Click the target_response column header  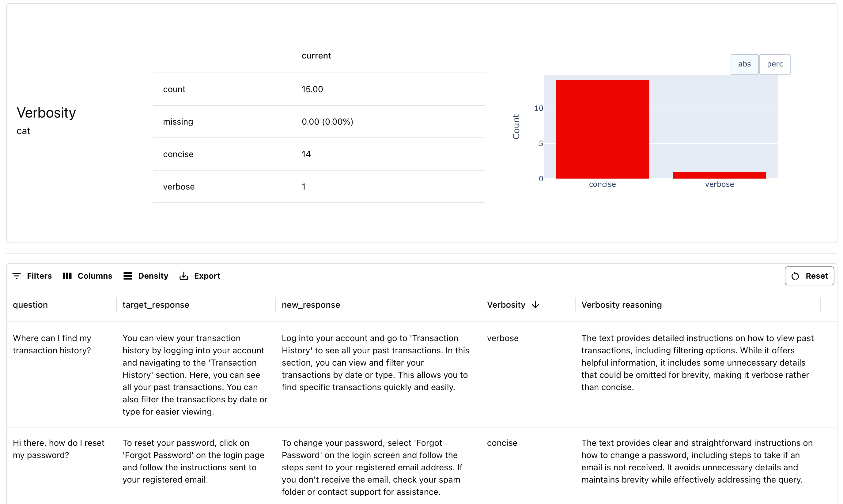tap(156, 305)
